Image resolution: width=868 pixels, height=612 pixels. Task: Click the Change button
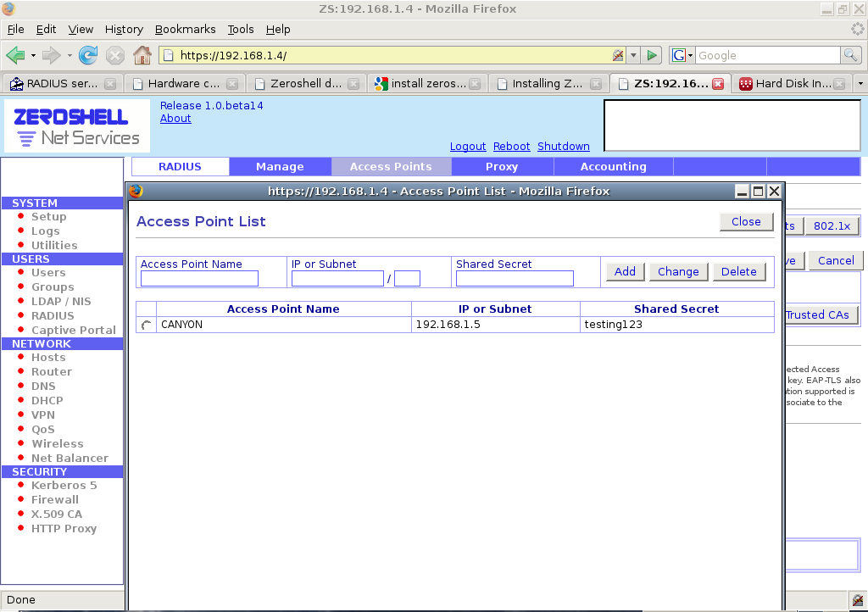(678, 272)
